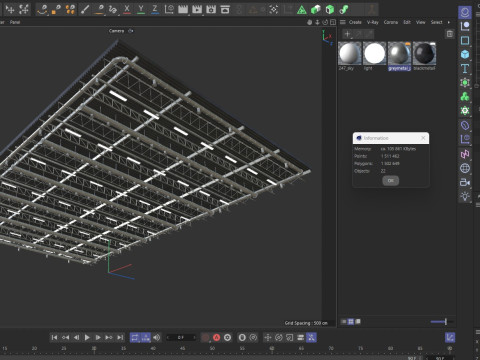Open Edit Render Settings gear clapperboard
The height and width of the screenshot is (360, 480).
[211, 9]
